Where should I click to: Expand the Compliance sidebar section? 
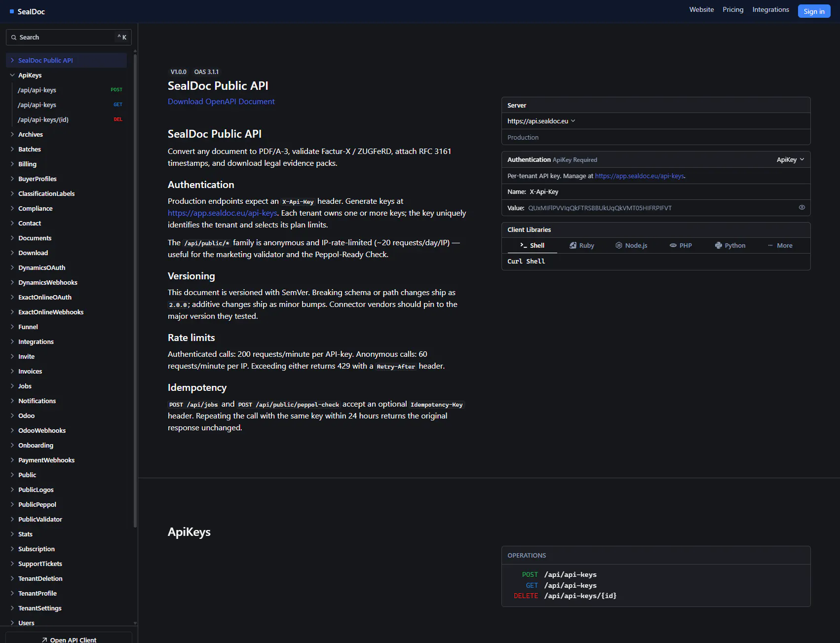(66, 208)
